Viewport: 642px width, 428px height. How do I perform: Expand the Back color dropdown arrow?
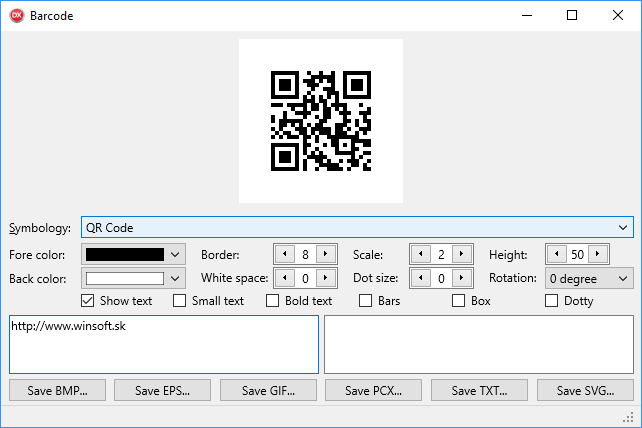click(x=175, y=279)
